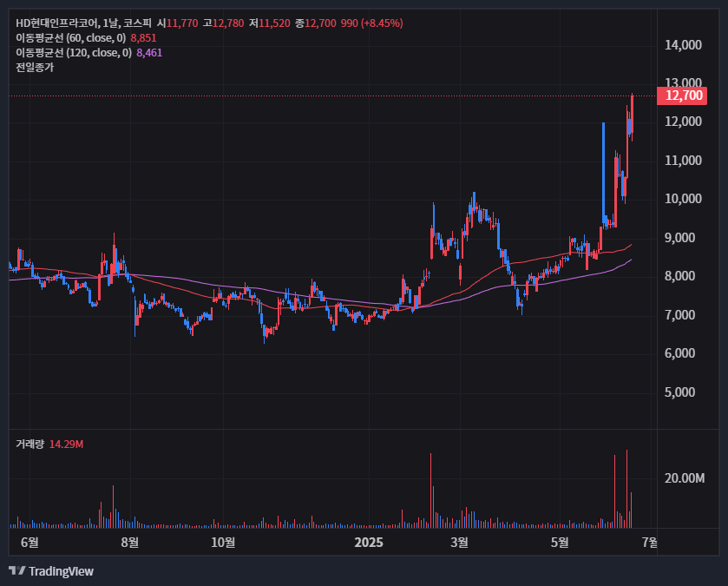Click the 10,000 price axis label
The height and width of the screenshot is (586, 728).
click(x=683, y=199)
